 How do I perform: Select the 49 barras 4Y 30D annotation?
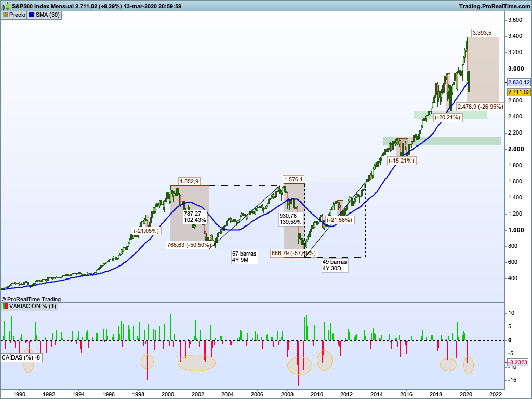(x=335, y=265)
